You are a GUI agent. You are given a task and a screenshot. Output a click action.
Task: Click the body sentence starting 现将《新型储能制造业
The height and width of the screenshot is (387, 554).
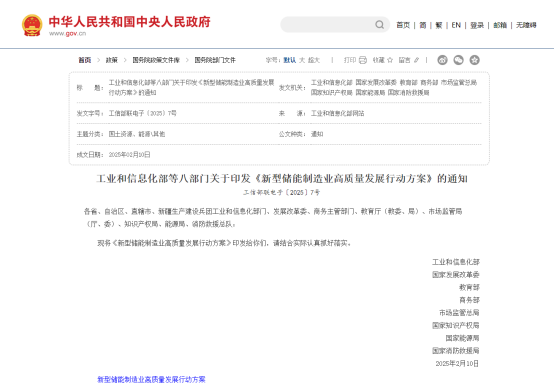tap(224, 243)
